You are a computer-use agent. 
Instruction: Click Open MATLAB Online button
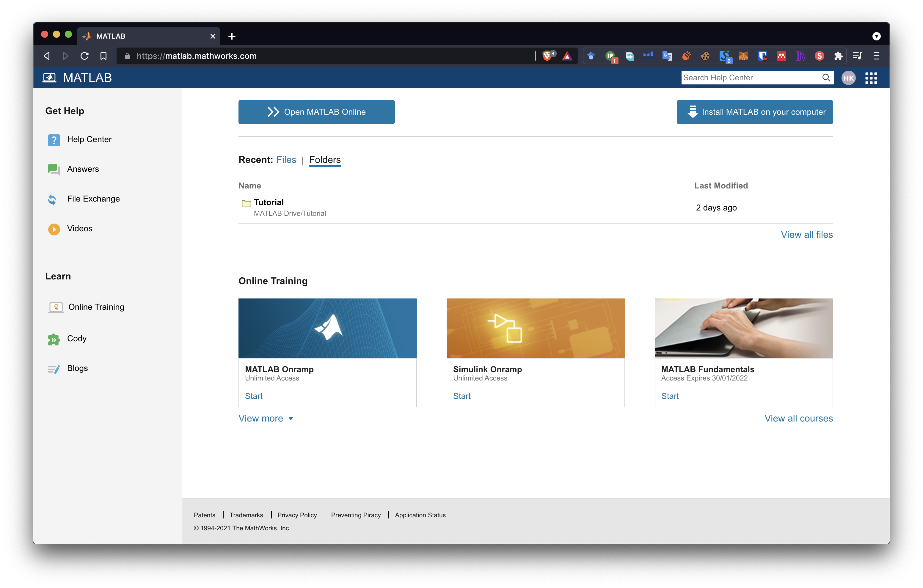click(317, 112)
